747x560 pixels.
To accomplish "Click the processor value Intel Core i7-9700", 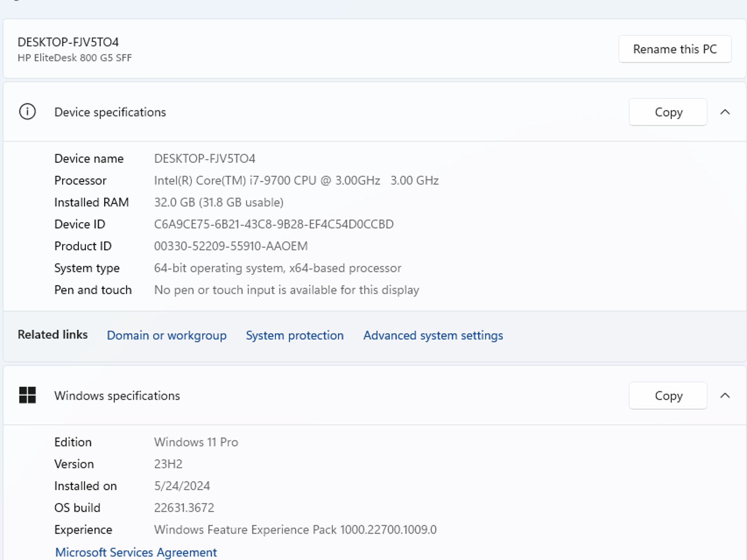I will [296, 180].
